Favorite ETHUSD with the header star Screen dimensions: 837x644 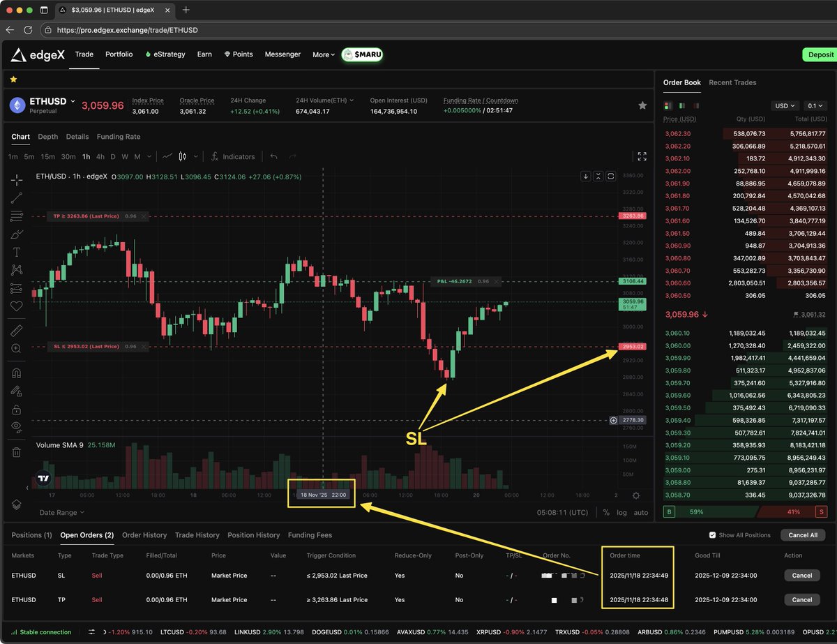point(642,105)
